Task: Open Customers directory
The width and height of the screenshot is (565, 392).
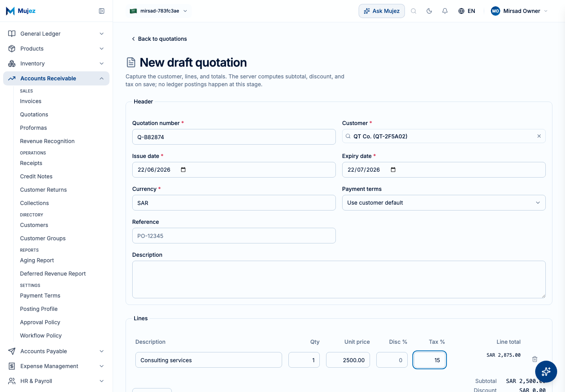Action: 34,225
